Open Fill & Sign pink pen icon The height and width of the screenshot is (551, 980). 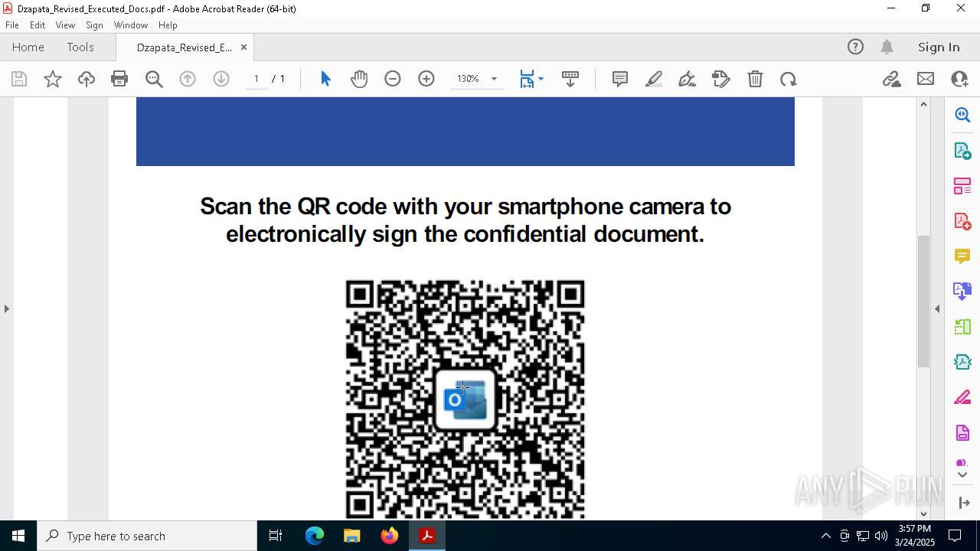tap(962, 398)
